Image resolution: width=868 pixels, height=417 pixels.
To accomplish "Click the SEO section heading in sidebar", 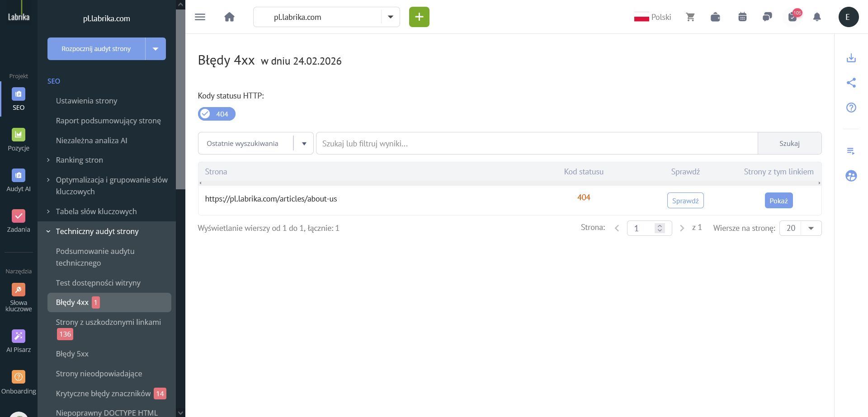I will [x=54, y=81].
